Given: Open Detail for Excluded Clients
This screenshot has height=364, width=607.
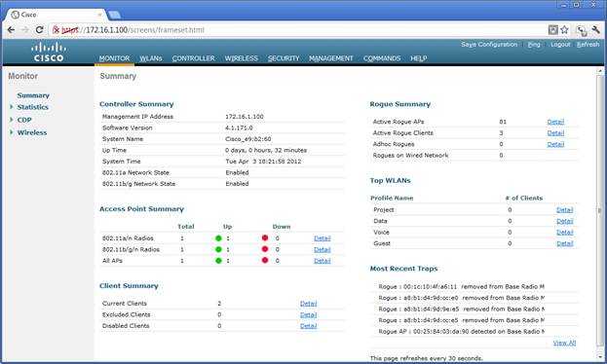Looking at the screenshot, I should point(309,315).
